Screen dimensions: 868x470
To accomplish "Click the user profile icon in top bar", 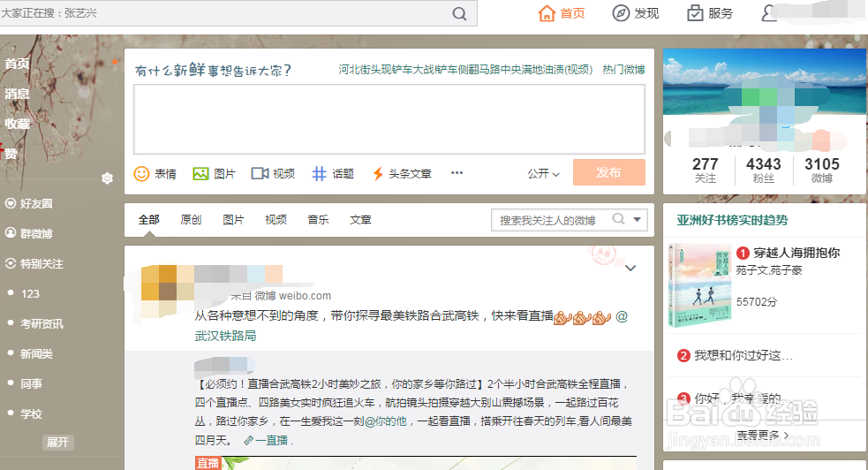I will (769, 13).
